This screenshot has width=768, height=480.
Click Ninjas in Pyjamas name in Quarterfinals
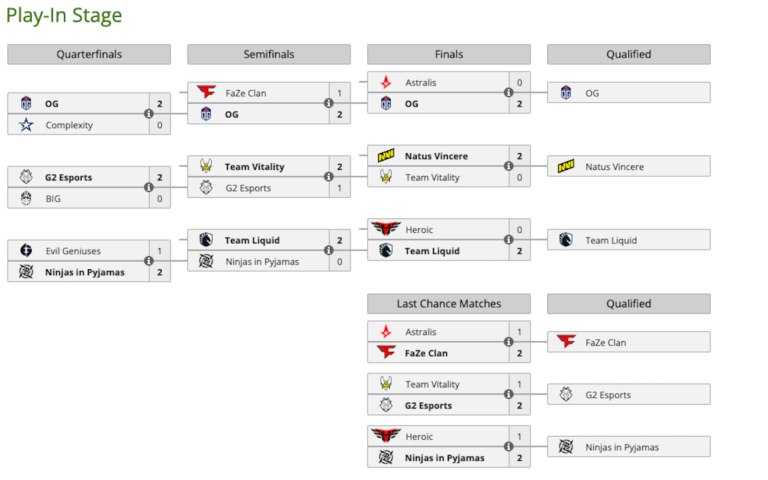[85, 272]
